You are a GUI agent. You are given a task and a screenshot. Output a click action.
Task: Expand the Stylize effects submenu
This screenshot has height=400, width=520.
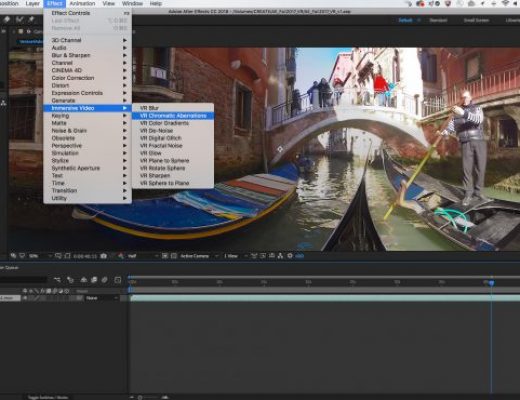pyautogui.click(x=87, y=160)
